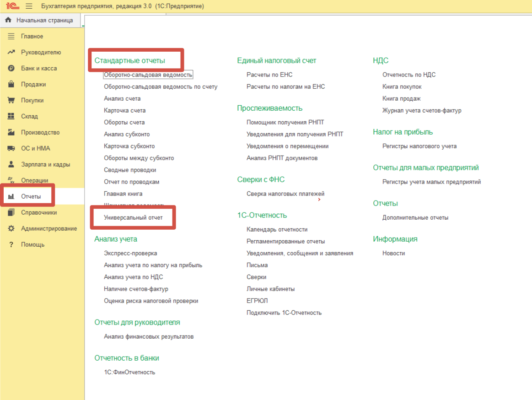The height and width of the screenshot is (400, 532).
Task: Open Обороты между субконто report
Action: coord(139,157)
